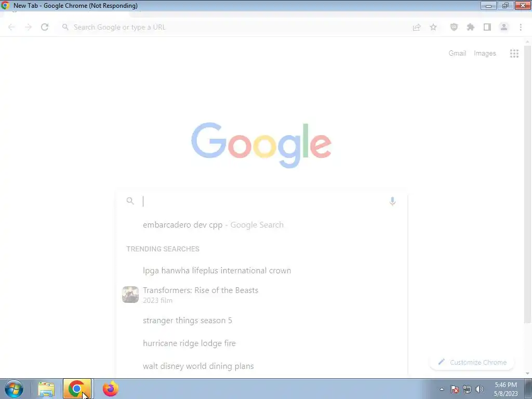Show hidden tray icons arrow

coord(442,389)
